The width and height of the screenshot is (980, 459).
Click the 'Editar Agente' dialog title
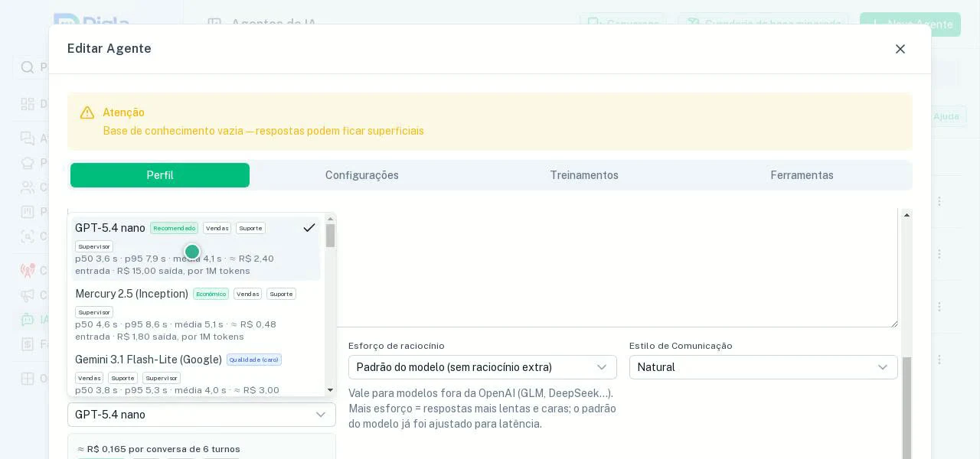point(109,49)
